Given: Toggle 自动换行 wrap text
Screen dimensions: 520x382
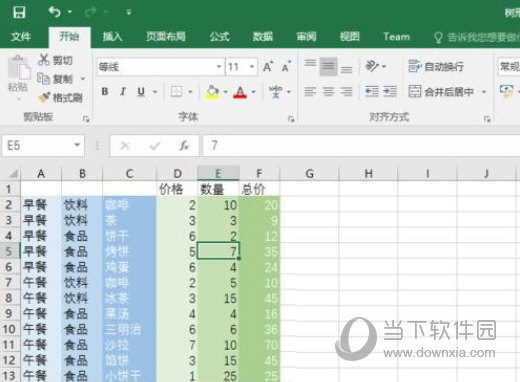Looking at the screenshot, I should [x=436, y=66].
